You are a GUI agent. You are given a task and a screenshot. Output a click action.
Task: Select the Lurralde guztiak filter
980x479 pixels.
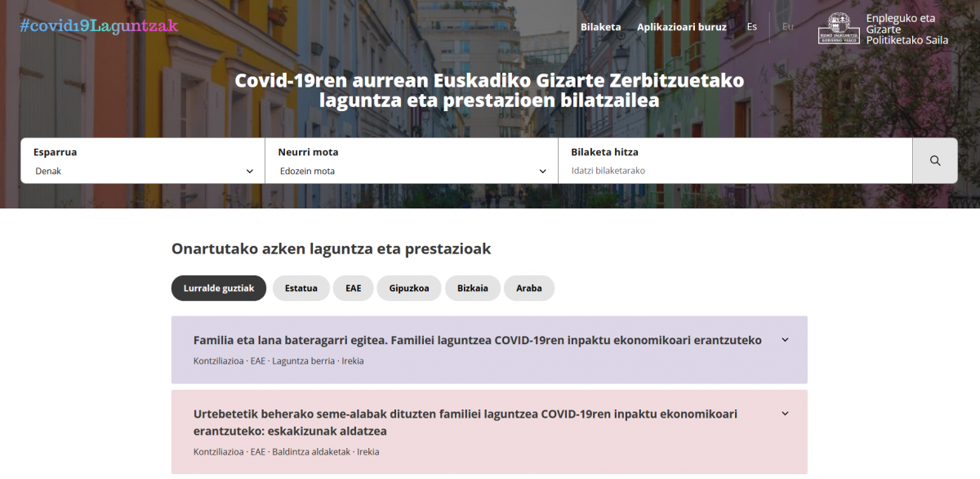[219, 288]
